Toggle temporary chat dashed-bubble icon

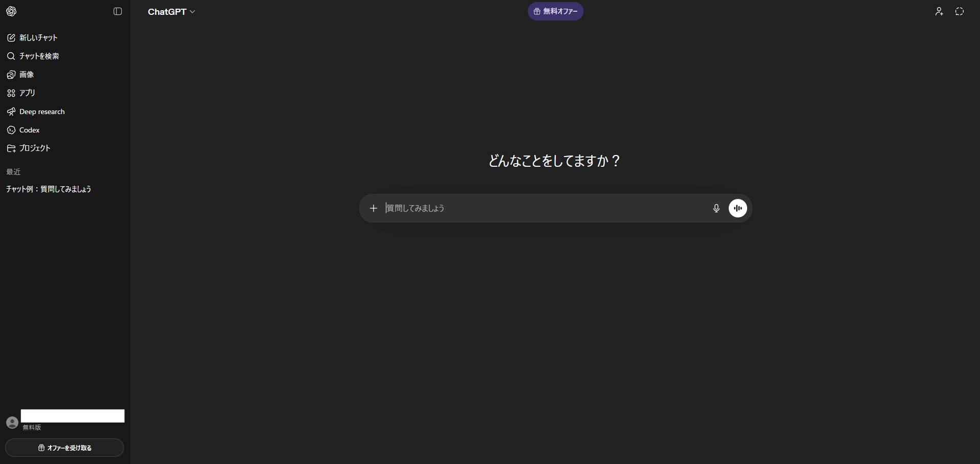pos(960,11)
